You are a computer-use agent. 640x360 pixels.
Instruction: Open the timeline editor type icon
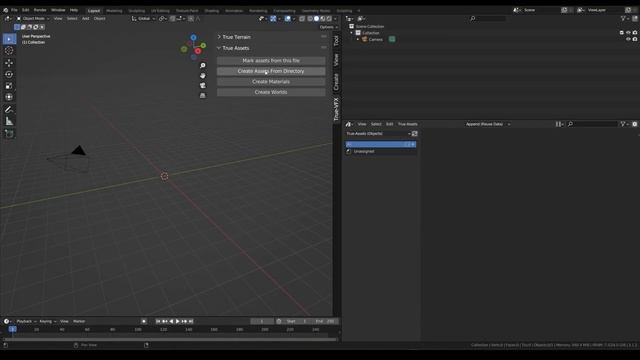tap(7, 321)
